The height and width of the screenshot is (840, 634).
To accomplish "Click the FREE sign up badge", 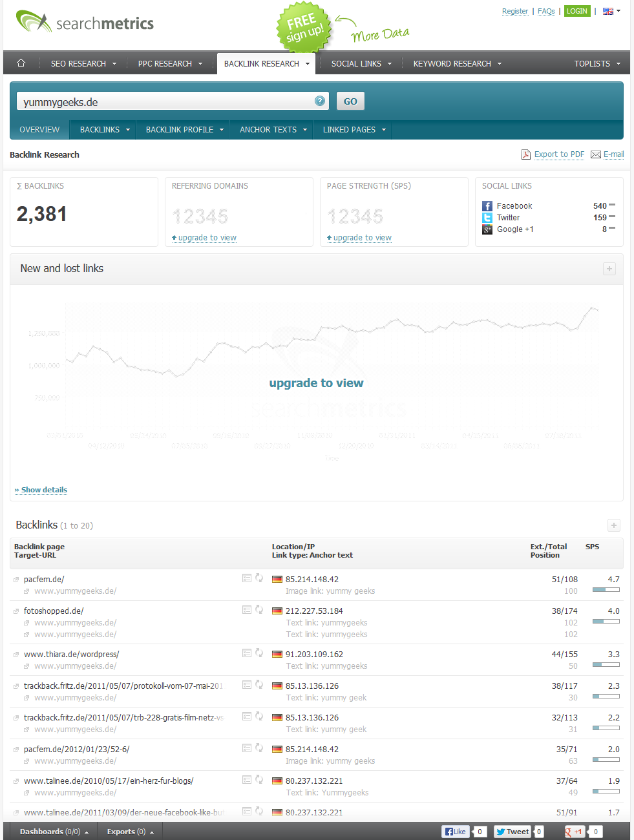I will point(304,28).
